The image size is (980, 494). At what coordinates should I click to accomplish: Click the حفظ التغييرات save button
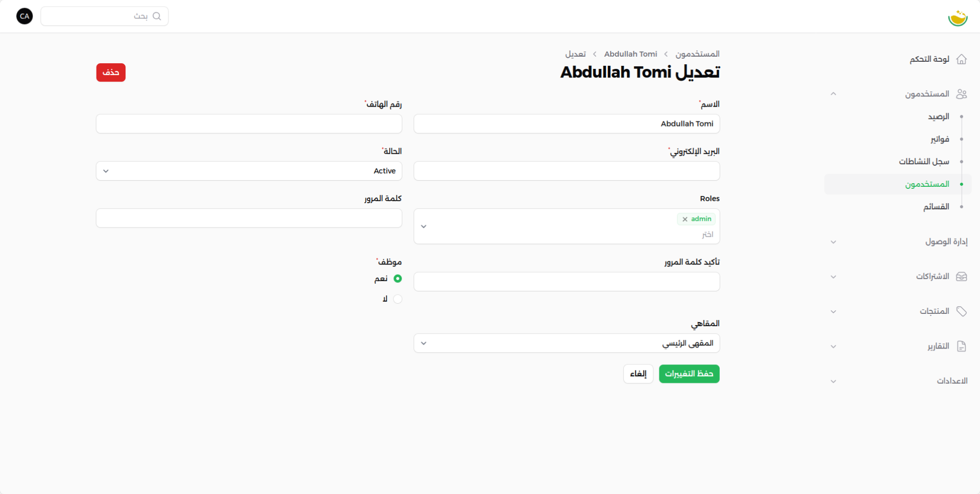click(x=689, y=374)
